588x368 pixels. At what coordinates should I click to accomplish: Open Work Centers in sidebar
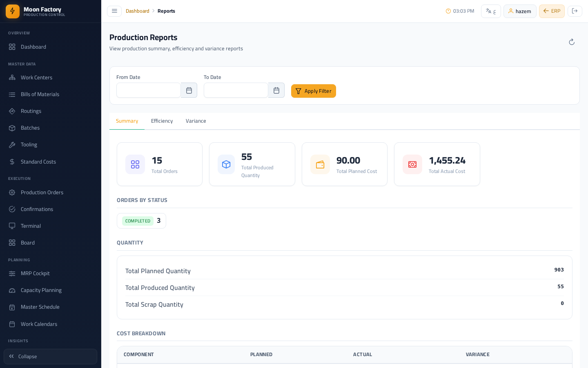click(x=51, y=77)
